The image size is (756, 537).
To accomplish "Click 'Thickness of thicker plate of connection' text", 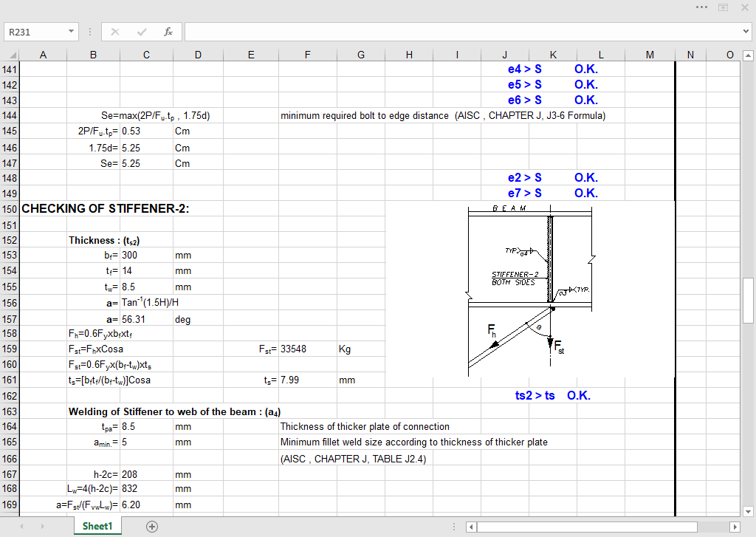I will [x=365, y=426].
